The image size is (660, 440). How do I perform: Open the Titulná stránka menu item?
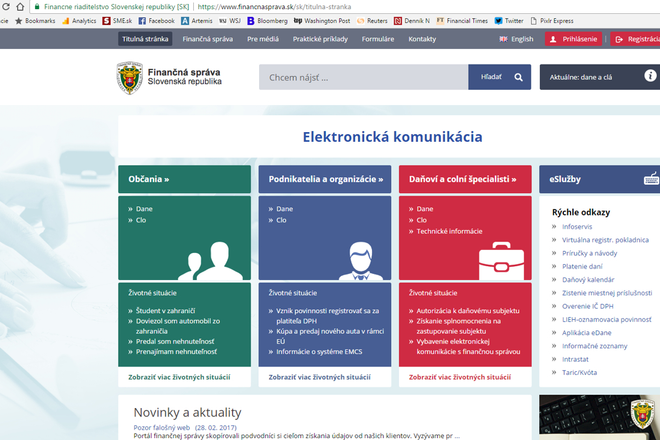145,39
